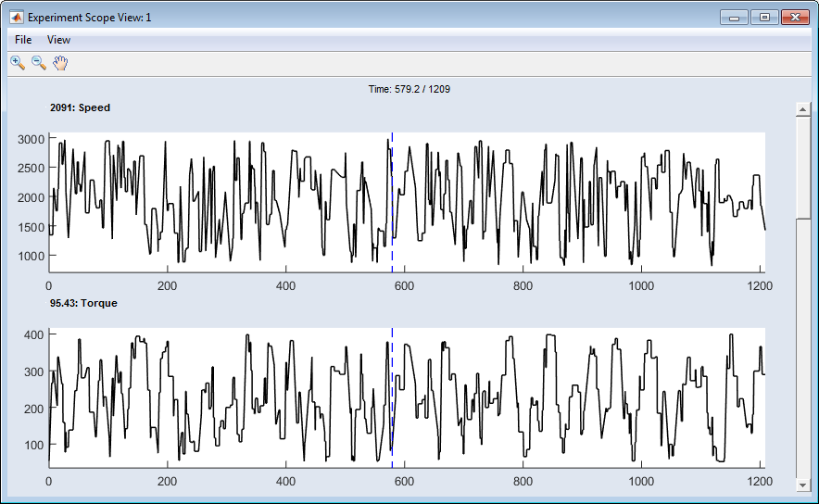The image size is (819, 504).
Task: Click the "2091: Speed" plot title
Action: (80, 107)
